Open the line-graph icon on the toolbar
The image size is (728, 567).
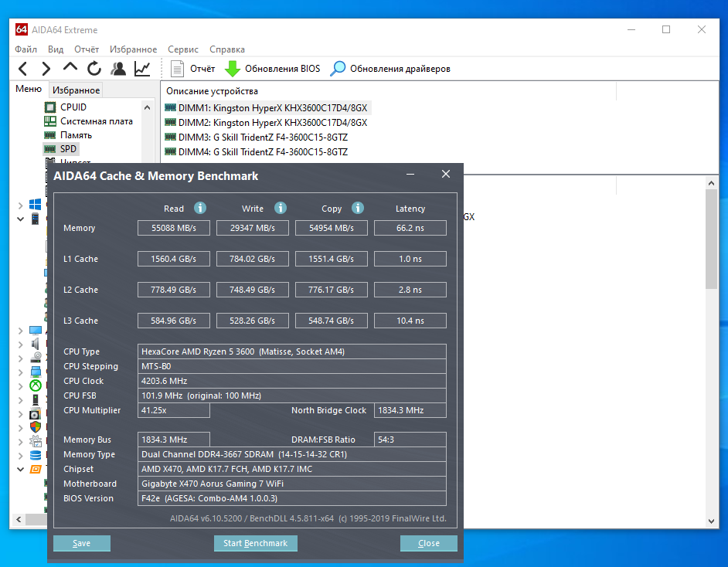point(142,69)
